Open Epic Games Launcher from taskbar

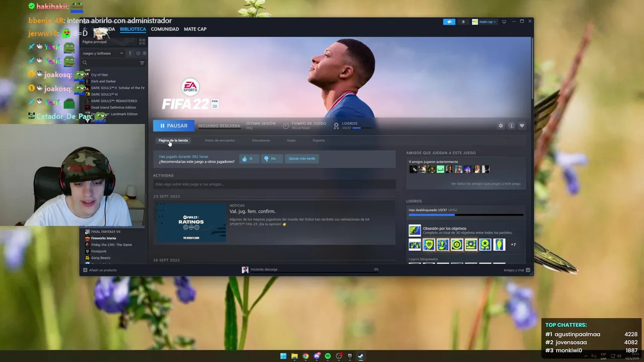click(350, 356)
